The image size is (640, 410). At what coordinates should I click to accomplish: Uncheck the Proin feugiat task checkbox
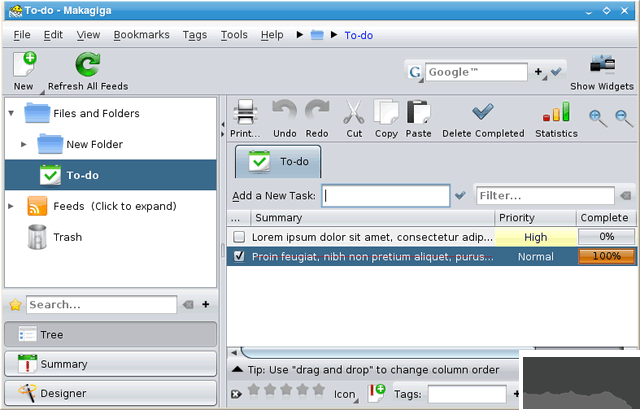click(x=239, y=256)
